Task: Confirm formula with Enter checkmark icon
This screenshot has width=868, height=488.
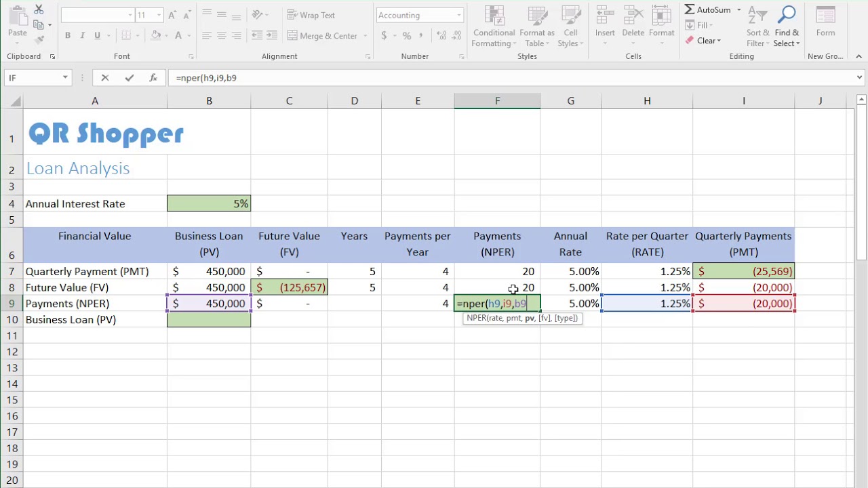Action: pyautogui.click(x=129, y=78)
